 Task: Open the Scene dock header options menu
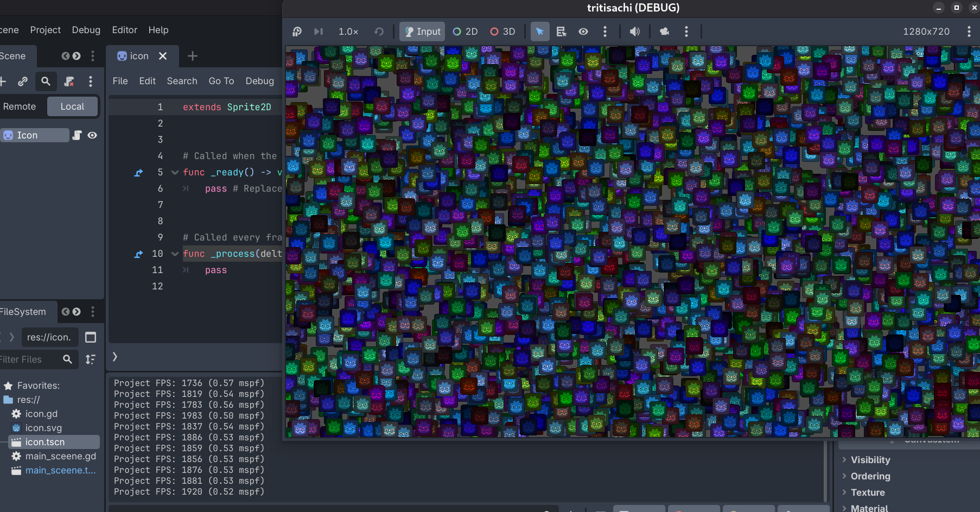(x=93, y=56)
